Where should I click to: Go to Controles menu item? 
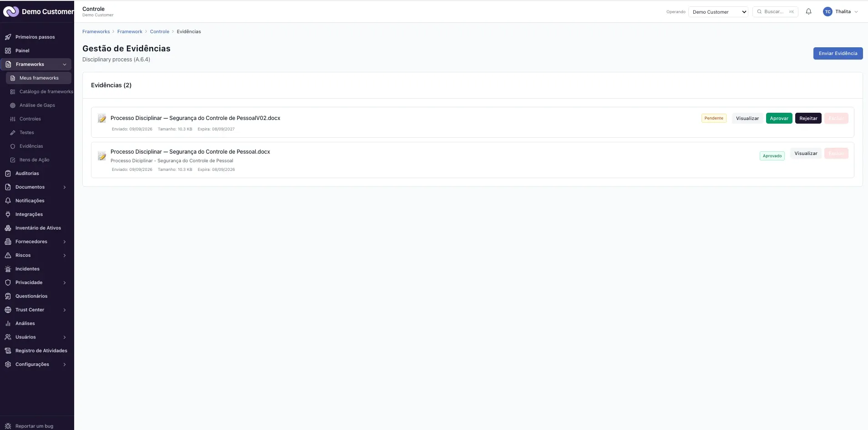pos(39,119)
